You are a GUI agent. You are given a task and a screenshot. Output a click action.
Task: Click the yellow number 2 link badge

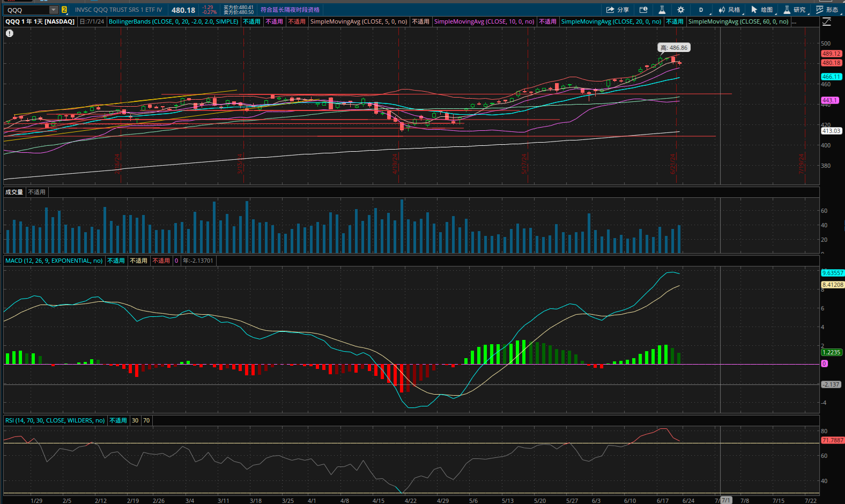point(64,10)
